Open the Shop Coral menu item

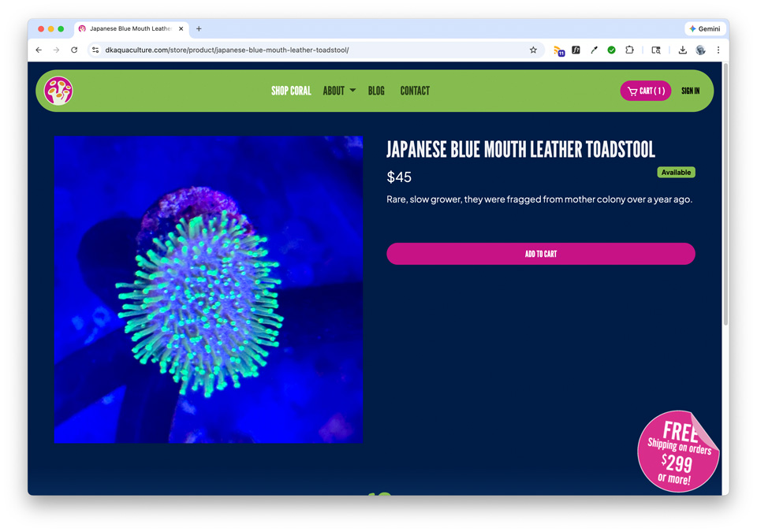tap(291, 91)
